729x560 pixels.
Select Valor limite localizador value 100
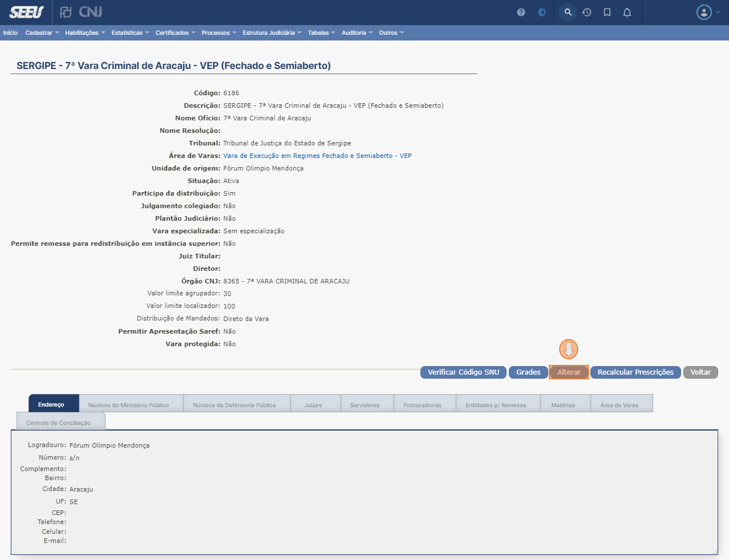point(229,306)
